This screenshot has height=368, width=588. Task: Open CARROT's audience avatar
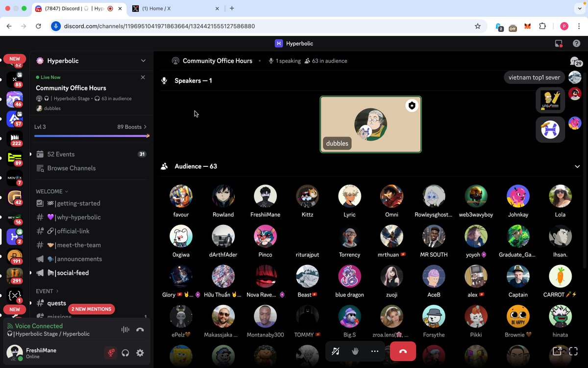click(x=560, y=277)
